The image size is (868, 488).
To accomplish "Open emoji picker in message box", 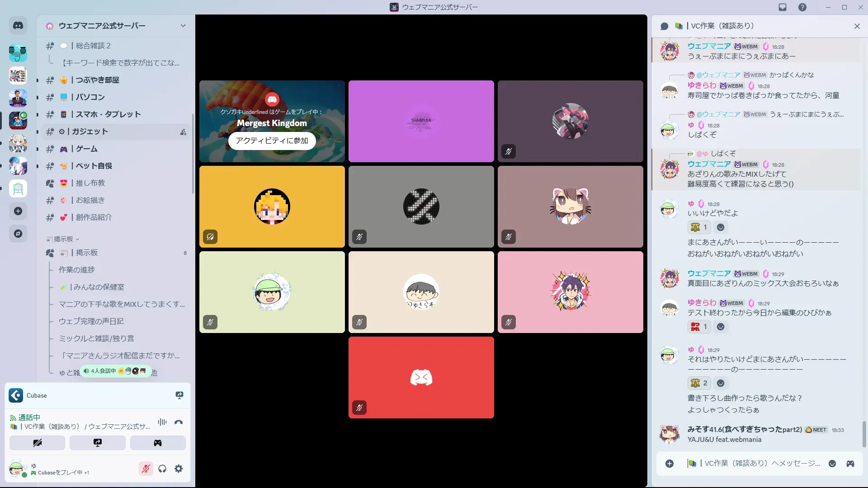I will coord(832,464).
